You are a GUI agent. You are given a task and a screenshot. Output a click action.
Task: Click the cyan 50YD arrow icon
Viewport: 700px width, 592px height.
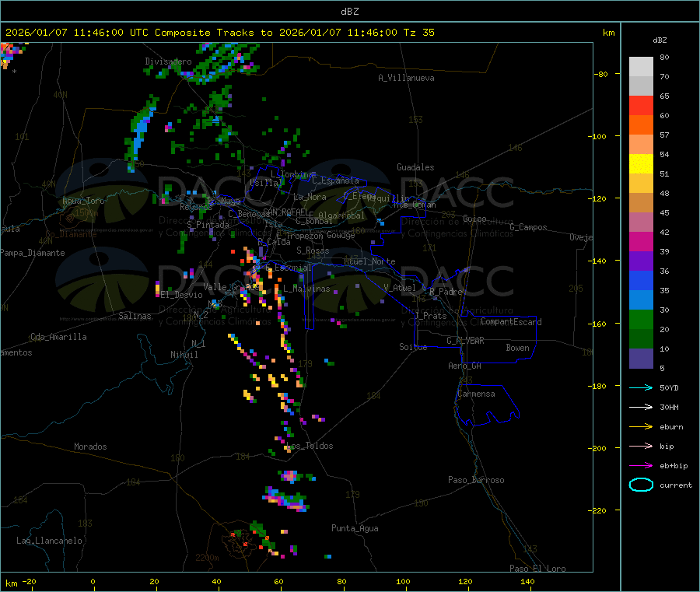coord(641,387)
